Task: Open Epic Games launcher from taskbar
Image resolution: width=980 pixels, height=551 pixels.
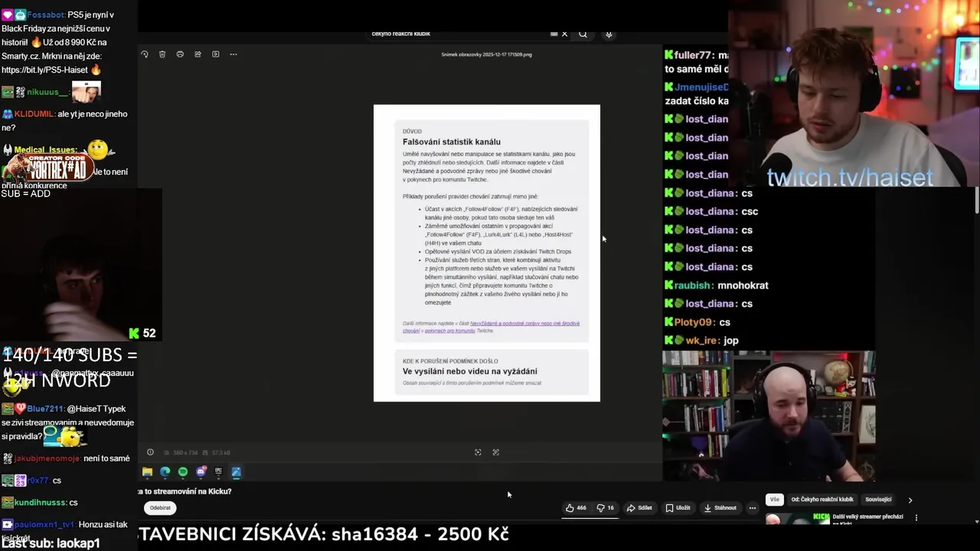Action: [x=218, y=472]
